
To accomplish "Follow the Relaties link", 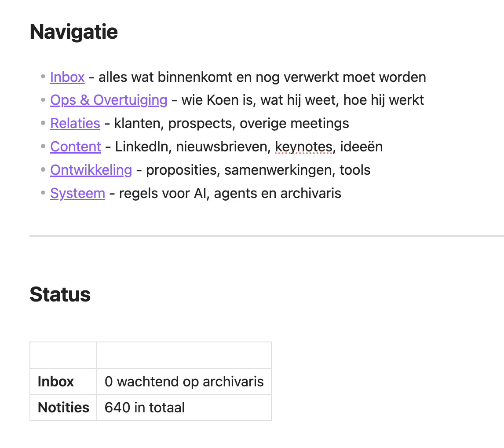I will click(75, 124).
